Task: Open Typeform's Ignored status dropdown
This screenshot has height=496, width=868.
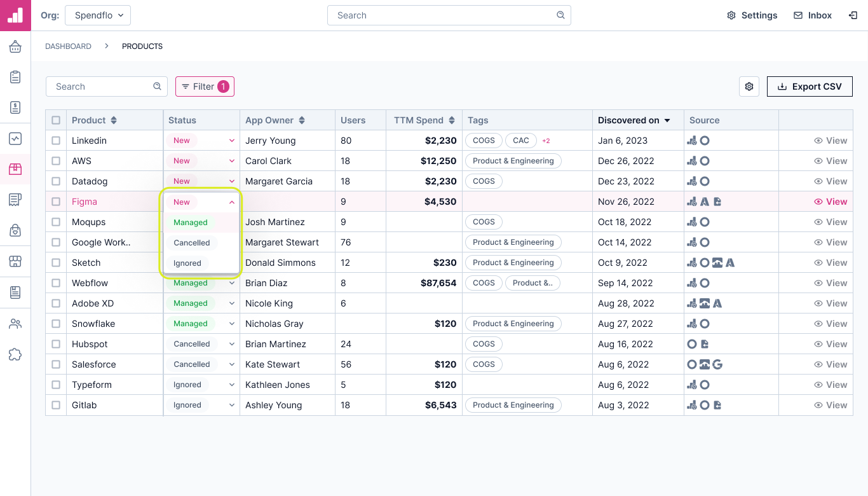Action: [x=201, y=385]
